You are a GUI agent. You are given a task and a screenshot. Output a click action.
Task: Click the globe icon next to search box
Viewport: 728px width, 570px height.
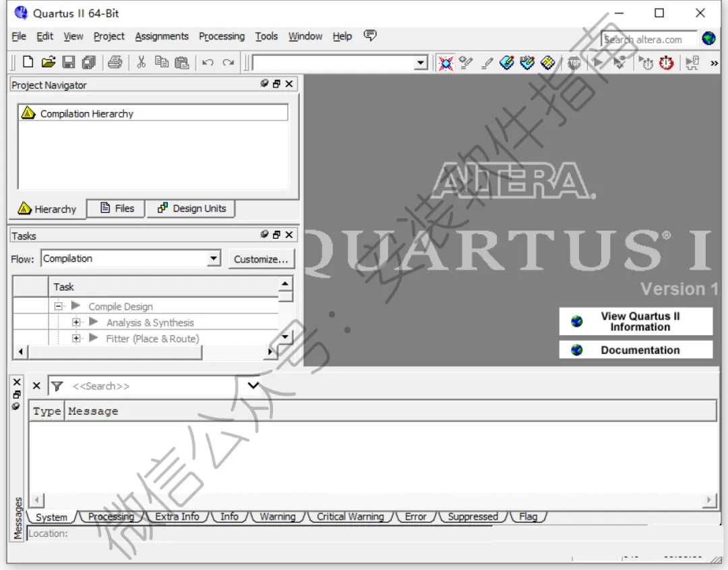pos(709,38)
